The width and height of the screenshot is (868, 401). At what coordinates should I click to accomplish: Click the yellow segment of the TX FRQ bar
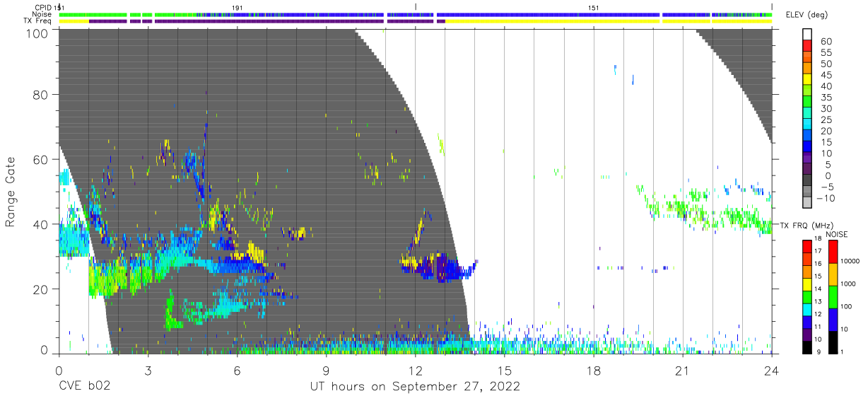[x=807, y=284]
